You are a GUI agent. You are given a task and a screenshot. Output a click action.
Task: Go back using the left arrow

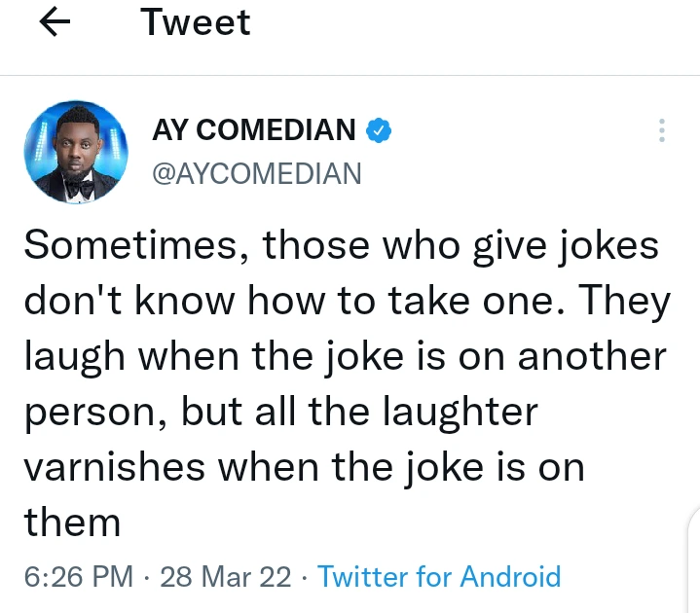[x=55, y=23]
